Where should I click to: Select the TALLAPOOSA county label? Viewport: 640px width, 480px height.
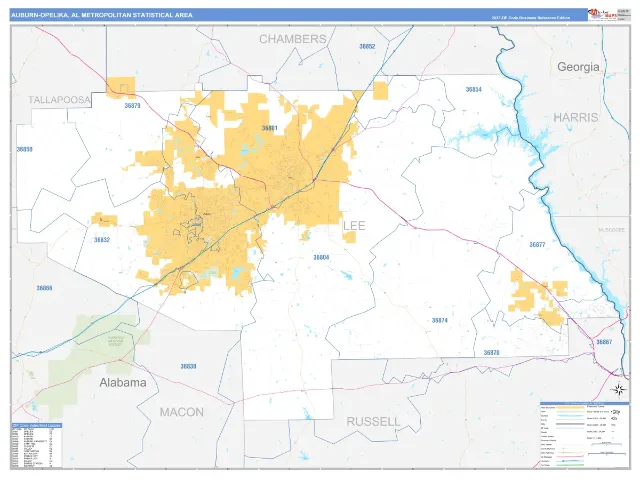click(59, 100)
